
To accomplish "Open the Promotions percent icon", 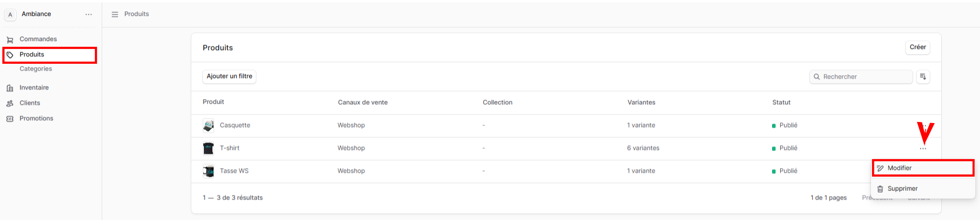I will click(x=10, y=119).
